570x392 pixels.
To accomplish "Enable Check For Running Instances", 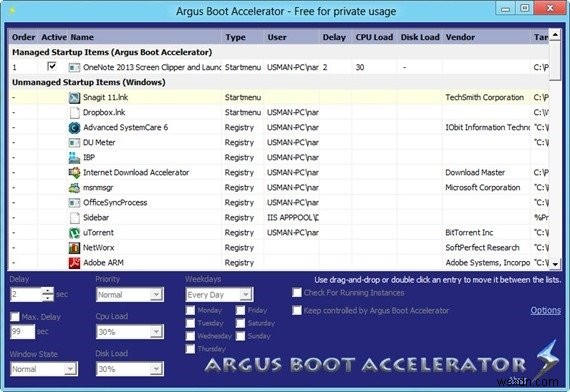I will pyautogui.click(x=297, y=292).
